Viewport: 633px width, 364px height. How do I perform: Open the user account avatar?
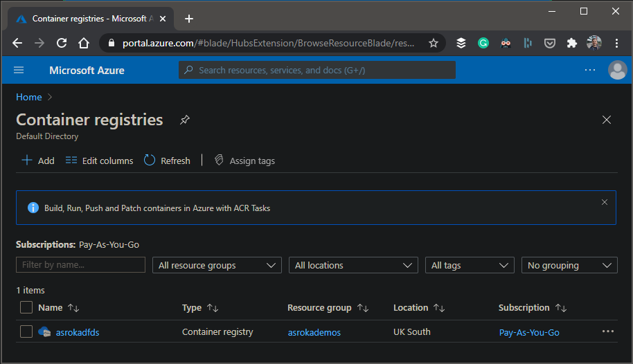pyautogui.click(x=616, y=70)
